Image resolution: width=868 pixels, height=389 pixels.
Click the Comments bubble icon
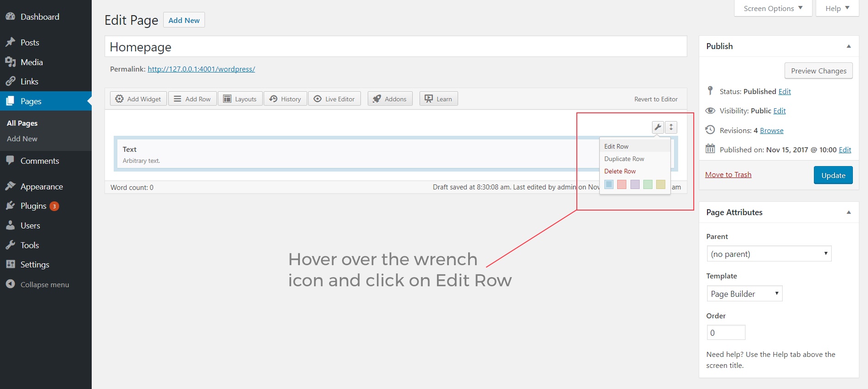[x=11, y=161]
